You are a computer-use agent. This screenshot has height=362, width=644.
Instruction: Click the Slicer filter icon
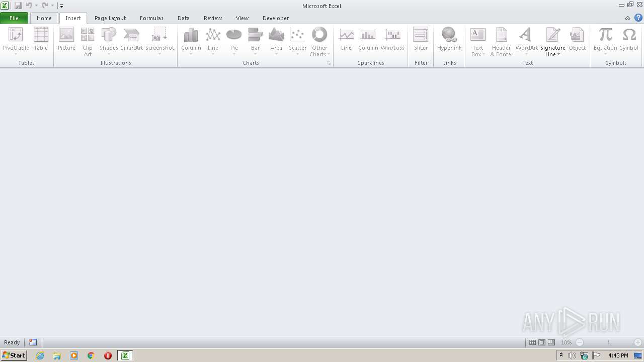421,35
